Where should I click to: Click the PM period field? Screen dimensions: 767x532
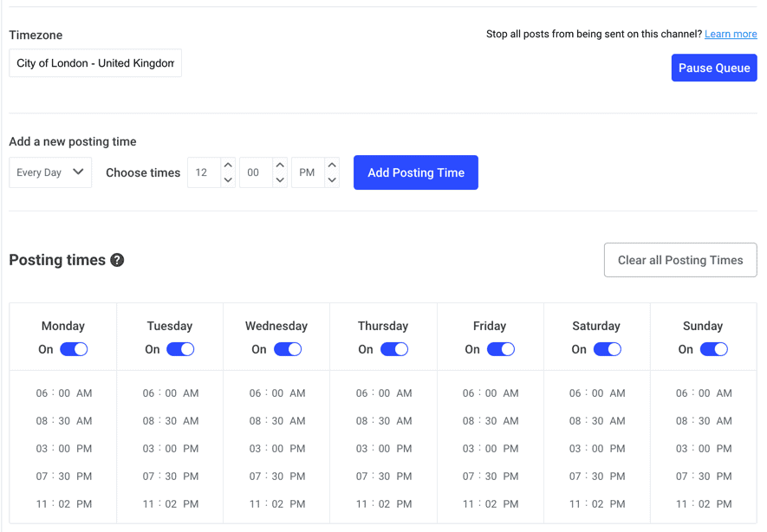coord(309,172)
